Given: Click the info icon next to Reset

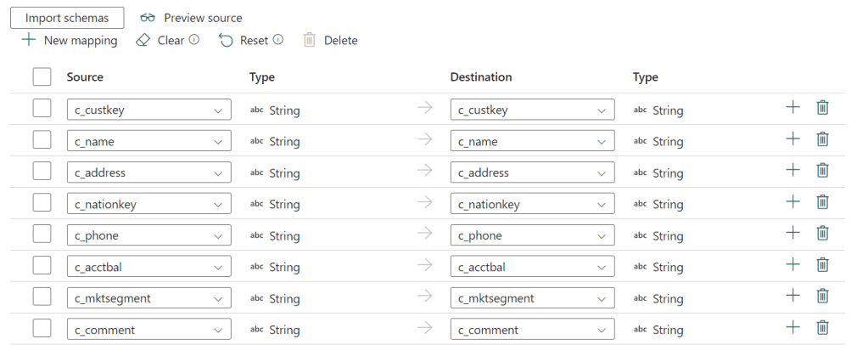Looking at the screenshot, I should pos(278,40).
